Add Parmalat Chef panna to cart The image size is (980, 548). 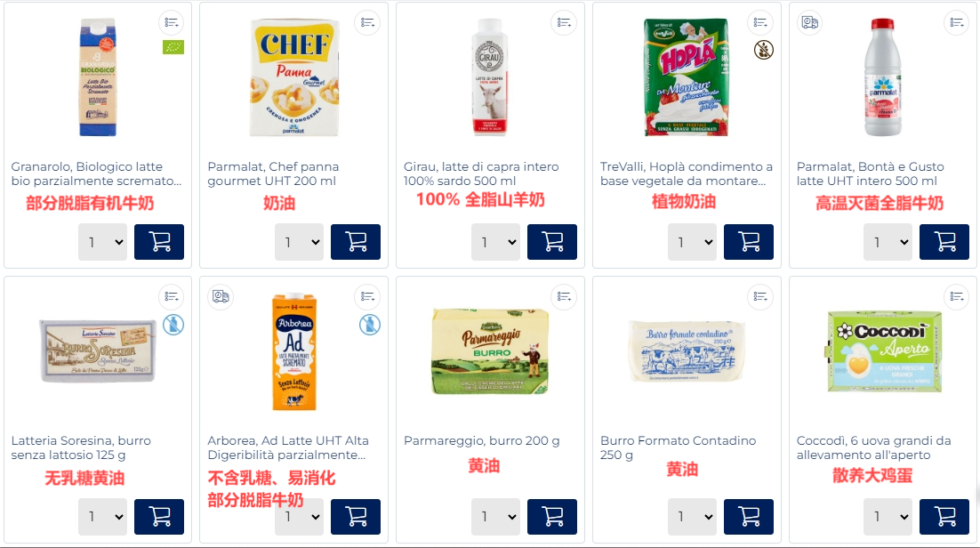[355, 241]
